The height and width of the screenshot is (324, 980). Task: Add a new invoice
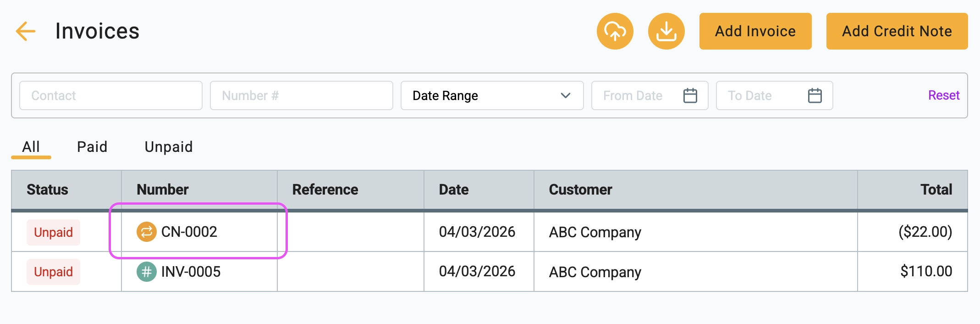click(x=755, y=31)
